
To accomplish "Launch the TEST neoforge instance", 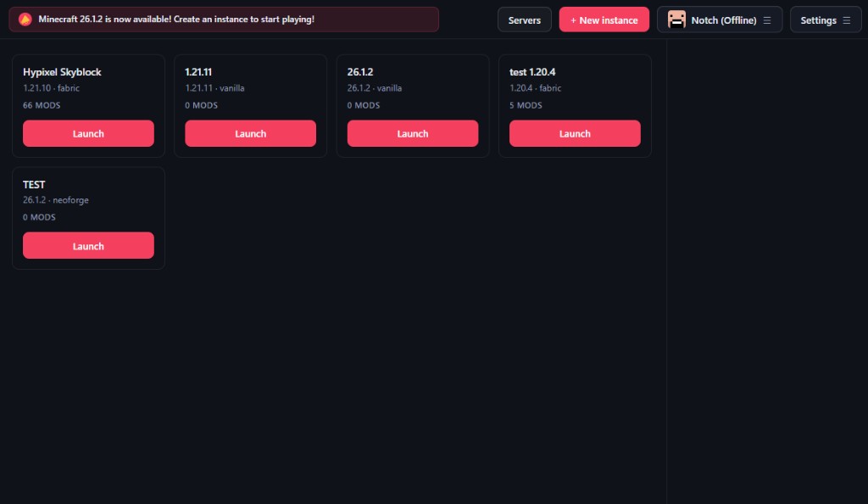I will (88, 245).
